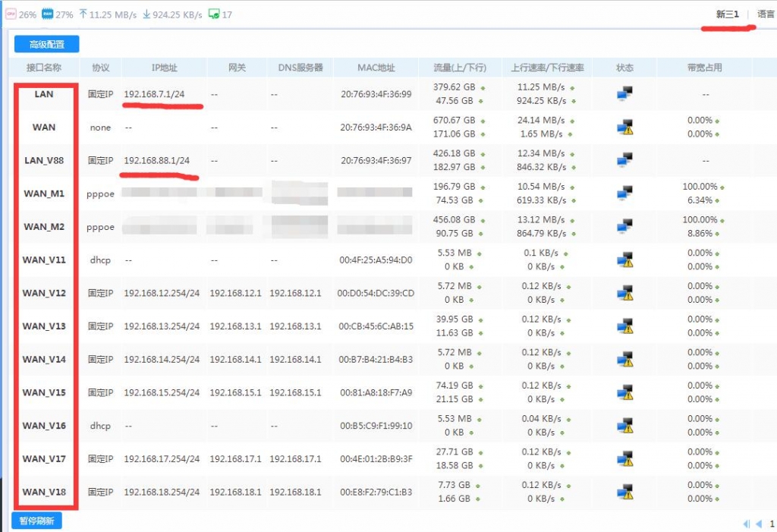Viewport: 777px width, 532px height.
Task: Click the upload speed arrow icon
Action: [x=82, y=14]
